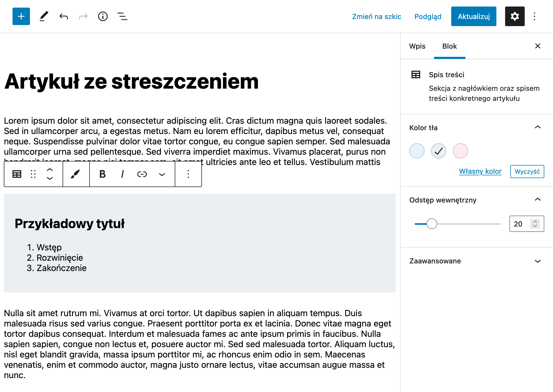
Task: Click the redo arrow
Action: pos(83,16)
